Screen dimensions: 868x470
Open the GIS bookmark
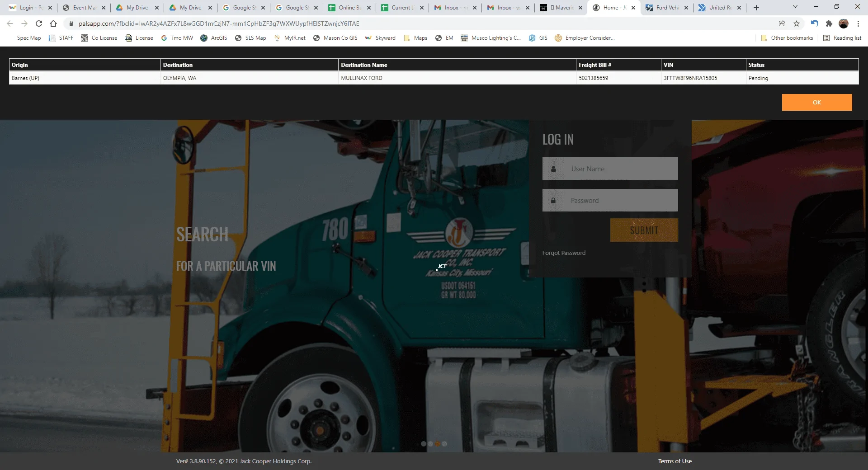point(538,38)
